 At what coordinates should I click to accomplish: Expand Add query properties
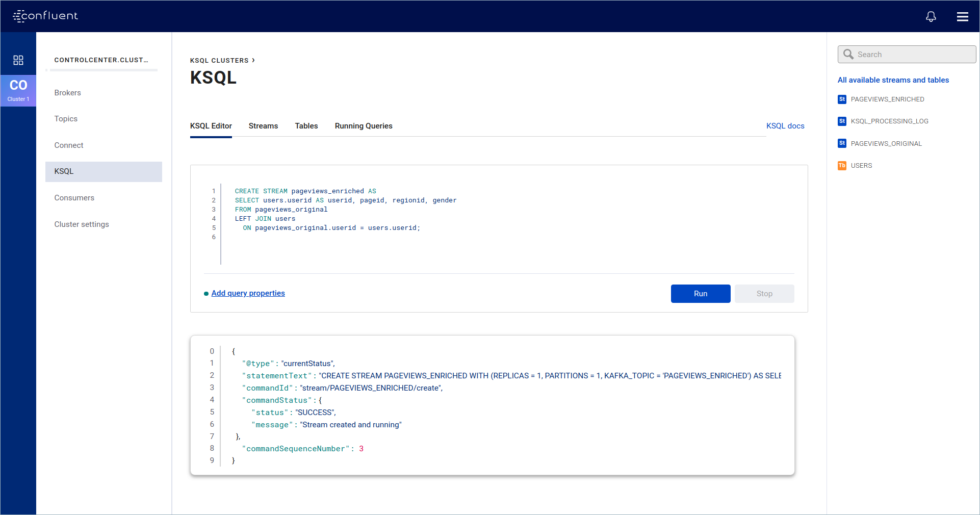click(248, 293)
